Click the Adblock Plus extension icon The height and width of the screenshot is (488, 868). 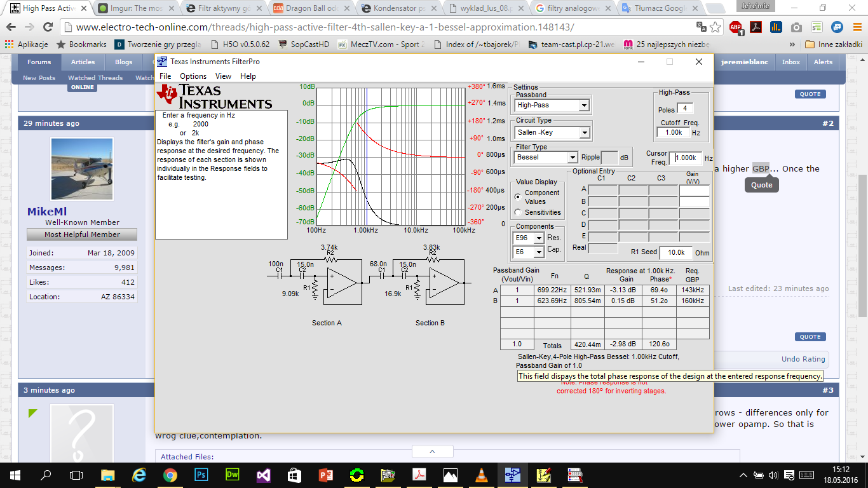pyautogui.click(x=736, y=27)
